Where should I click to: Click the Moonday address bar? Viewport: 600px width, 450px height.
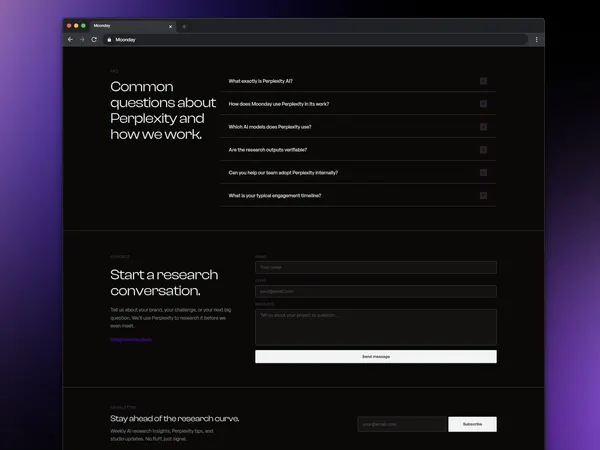click(315, 39)
